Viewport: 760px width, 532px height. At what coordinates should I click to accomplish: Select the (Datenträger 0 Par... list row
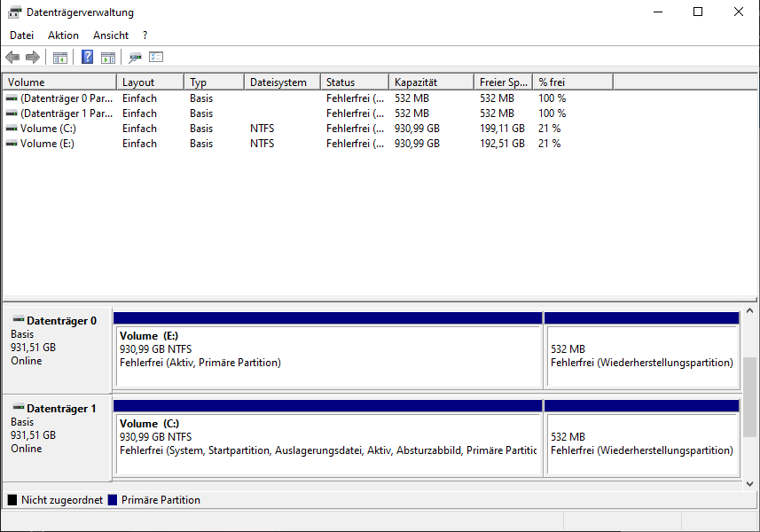click(x=309, y=98)
